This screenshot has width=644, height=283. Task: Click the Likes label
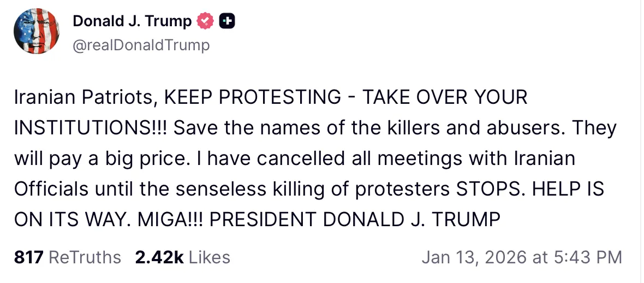(210, 257)
